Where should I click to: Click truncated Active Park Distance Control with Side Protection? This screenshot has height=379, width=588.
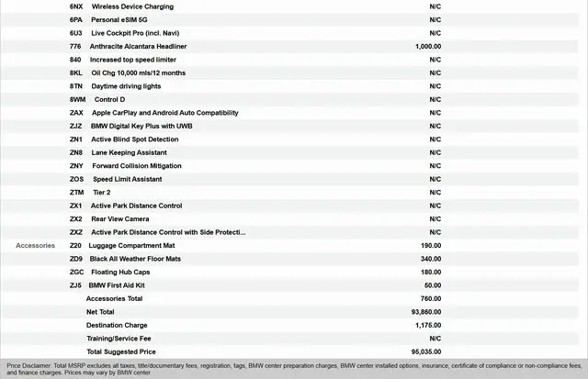coord(167,232)
